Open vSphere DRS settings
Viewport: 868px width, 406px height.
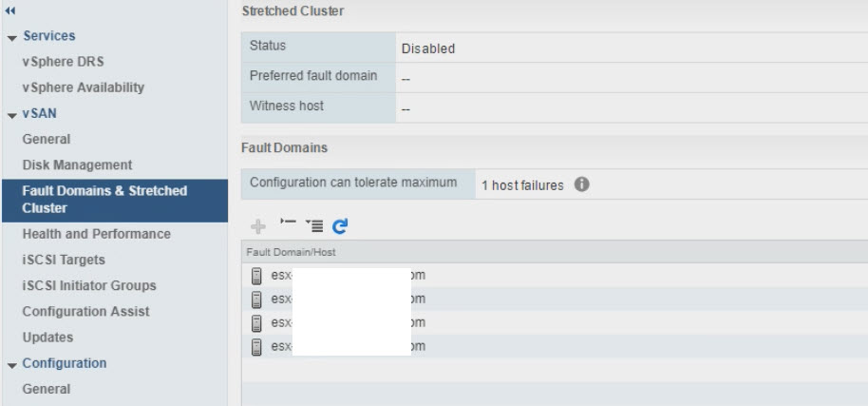(x=64, y=62)
